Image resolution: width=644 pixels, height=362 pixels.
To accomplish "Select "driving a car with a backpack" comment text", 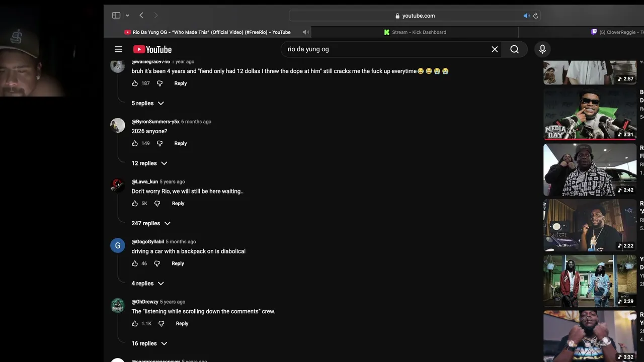I will [189, 251].
